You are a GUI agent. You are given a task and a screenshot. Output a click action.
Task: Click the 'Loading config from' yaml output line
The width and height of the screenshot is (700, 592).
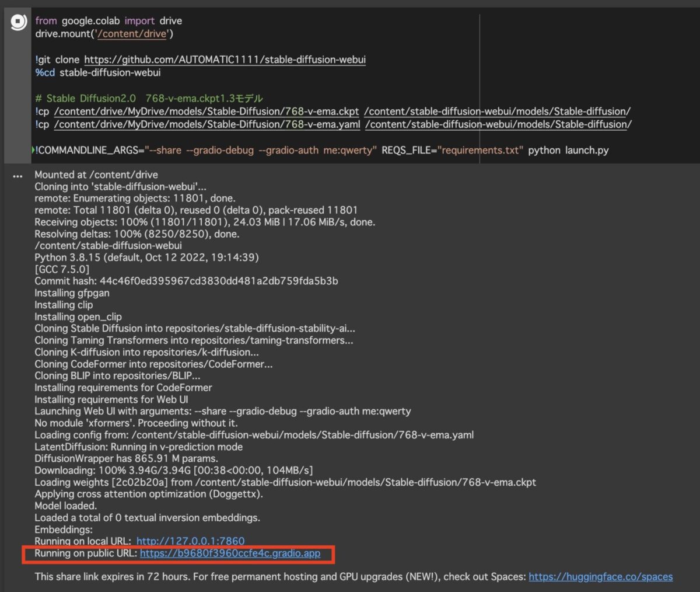pyautogui.click(x=254, y=435)
